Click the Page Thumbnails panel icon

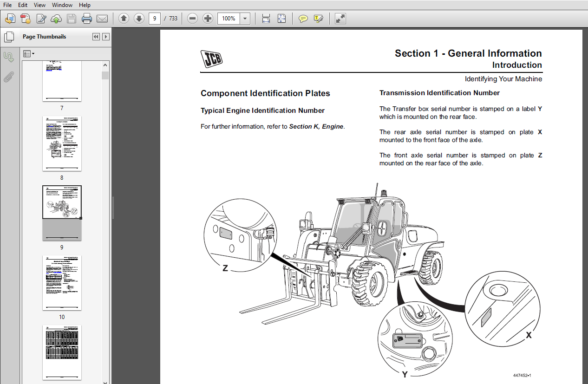point(8,37)
